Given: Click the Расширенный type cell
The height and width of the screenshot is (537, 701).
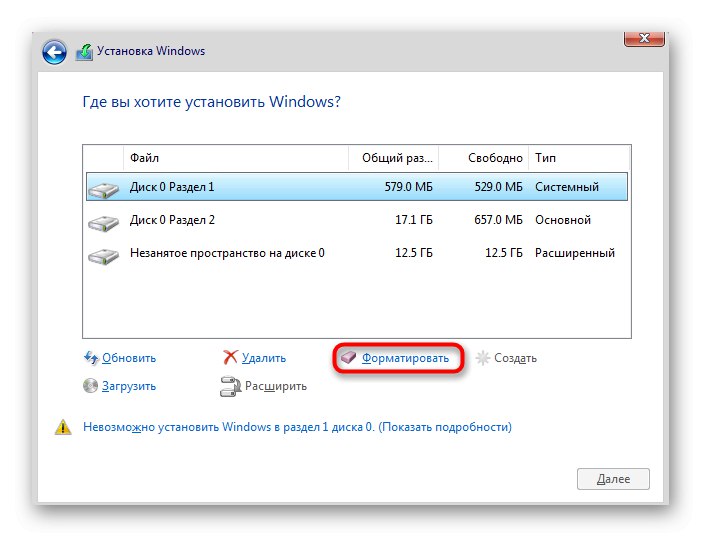Looking at the screenshot, I should [x=575, y=253].
